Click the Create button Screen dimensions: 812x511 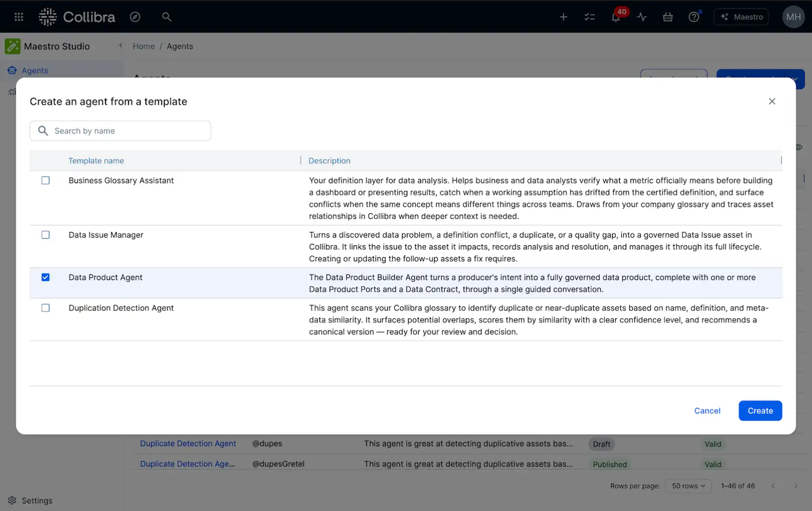pos(760,411)
